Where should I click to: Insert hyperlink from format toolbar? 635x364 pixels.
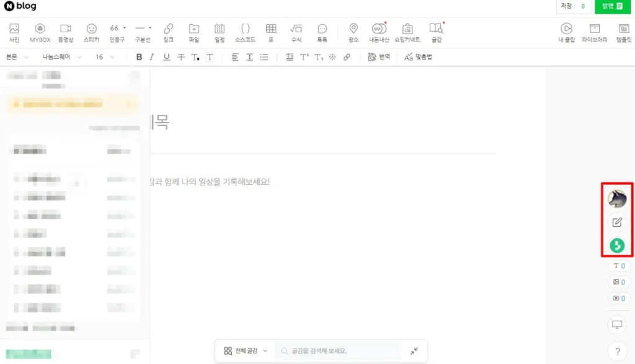click(x=347, y=57)
